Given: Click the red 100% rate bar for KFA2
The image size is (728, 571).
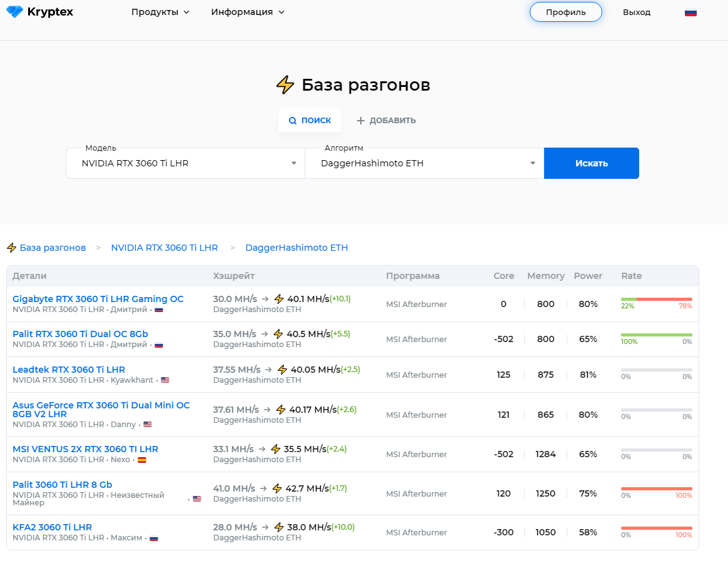Looking at the screenshot, I should coord(657,528).
